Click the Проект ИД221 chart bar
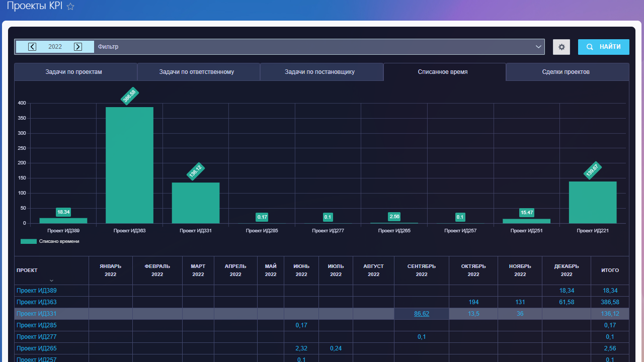644x362 pixels. tap(593, 202)
